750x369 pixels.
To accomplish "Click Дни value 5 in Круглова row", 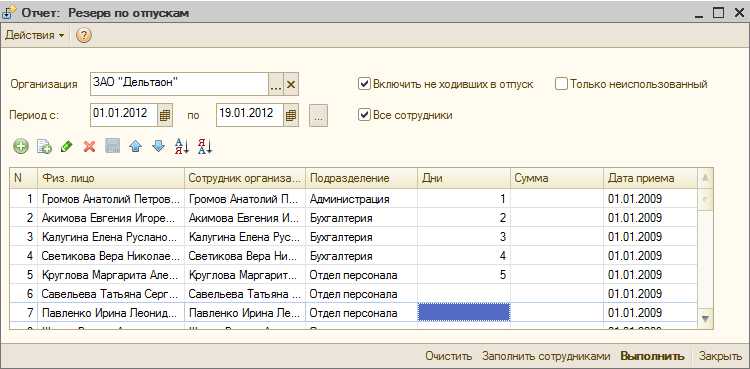I will click(x=464, y=275).
